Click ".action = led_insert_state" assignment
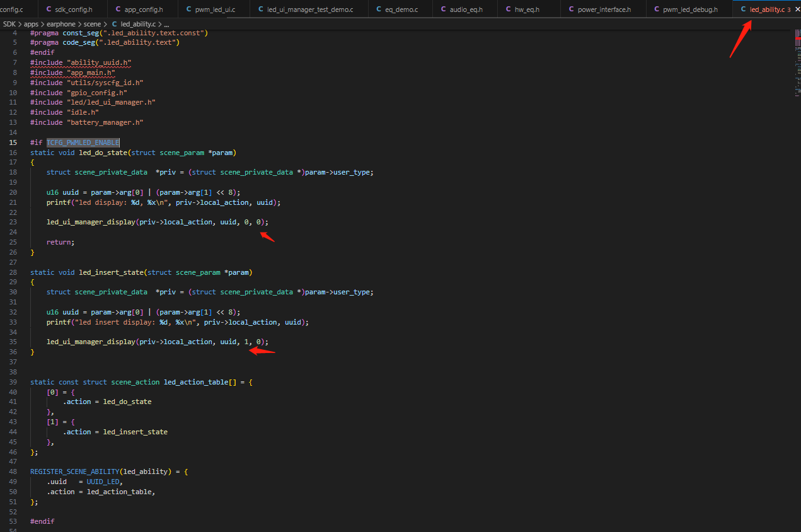This screenshot has height=532, width=801. [x=115, y=432]
